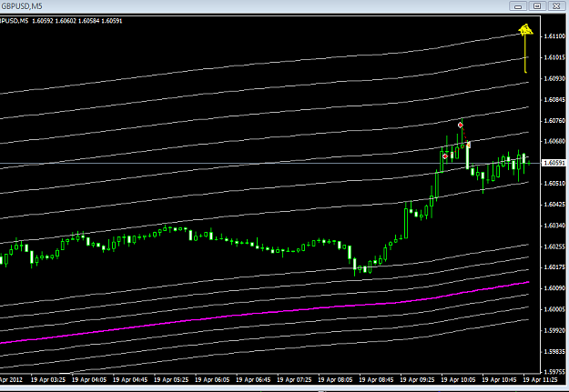Click the 1.60845 price scale label
The image size is (569, 392).
coord(554,99)
